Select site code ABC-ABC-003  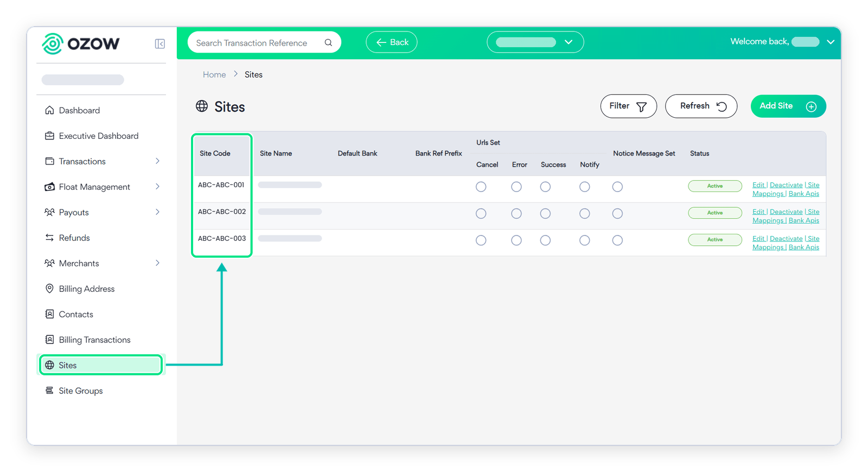(222, 239)
